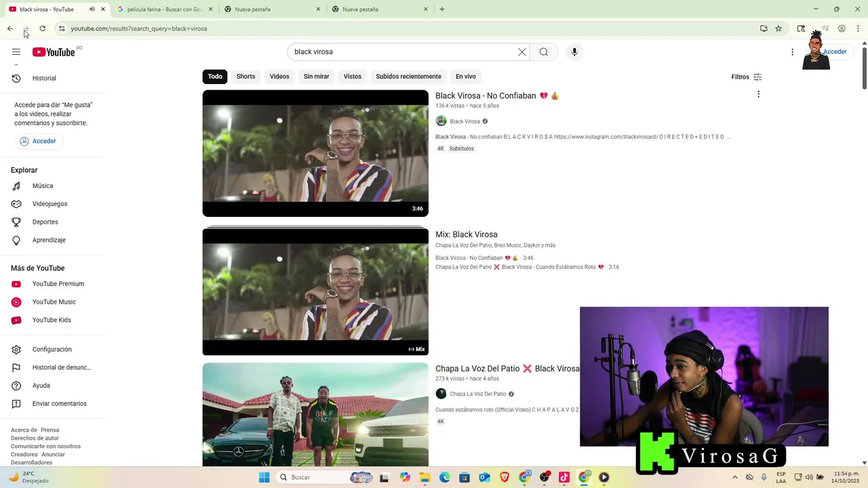868x488 pixels.
Task: Select the Sin mirar filter chip
Action: 316,77
